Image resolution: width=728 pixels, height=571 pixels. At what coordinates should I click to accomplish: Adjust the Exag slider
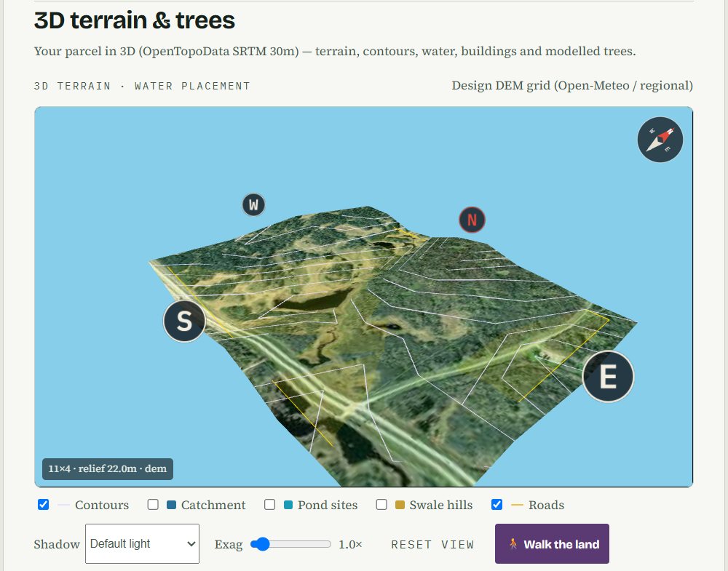[290, 544]
